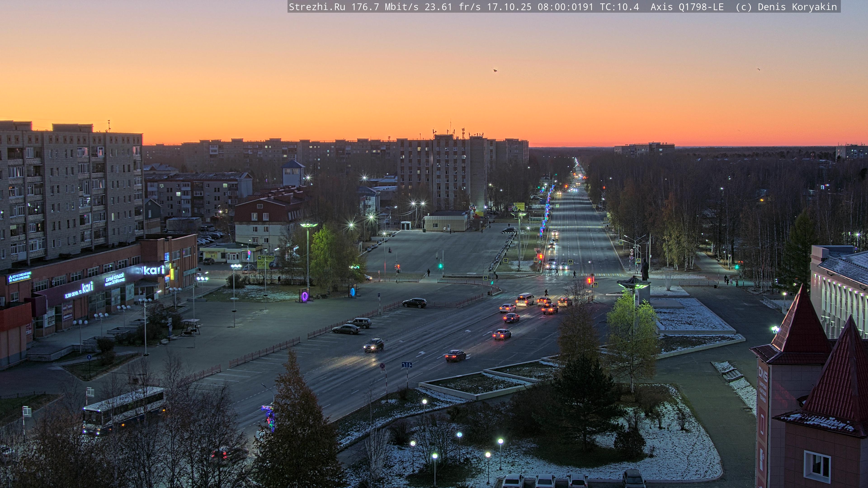Image resolution: width=868 pixels, height=488 pixels.
Task: Click the white minivan at the intersection
Action: click(x=525, y=299)
